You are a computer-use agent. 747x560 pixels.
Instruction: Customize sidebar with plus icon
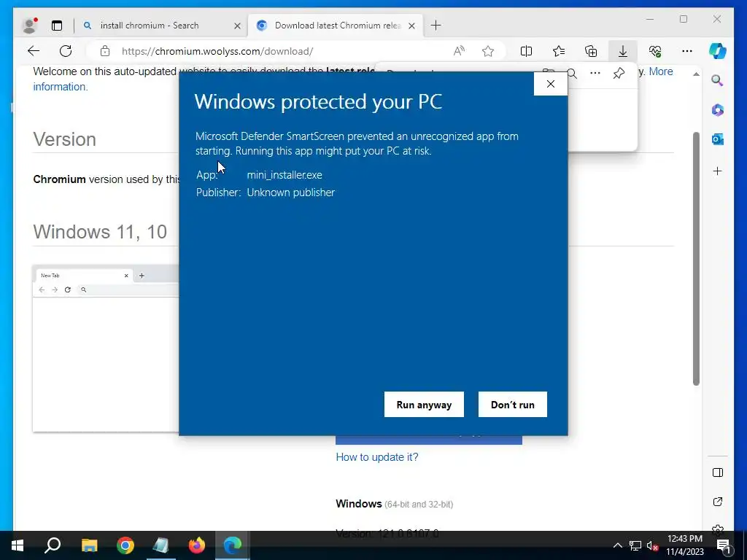point(718,171)
